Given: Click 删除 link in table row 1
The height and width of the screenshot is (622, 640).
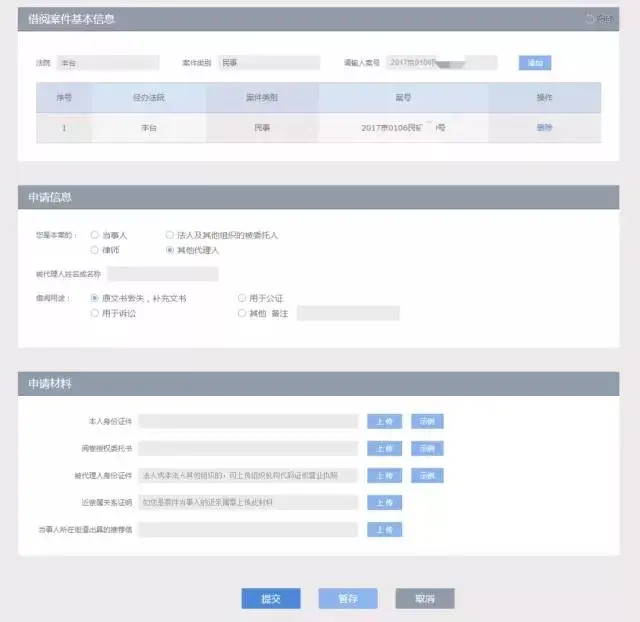Looking at the screenshot, I should click(x=544, y=128).
